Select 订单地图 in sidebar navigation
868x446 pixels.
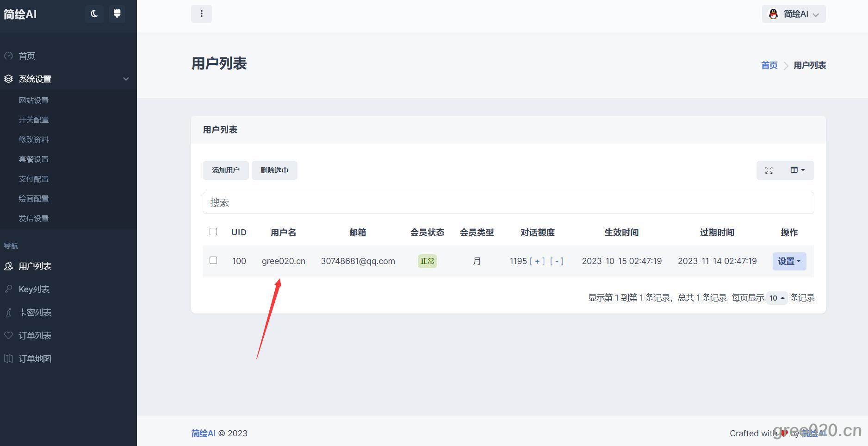point(35,359)
